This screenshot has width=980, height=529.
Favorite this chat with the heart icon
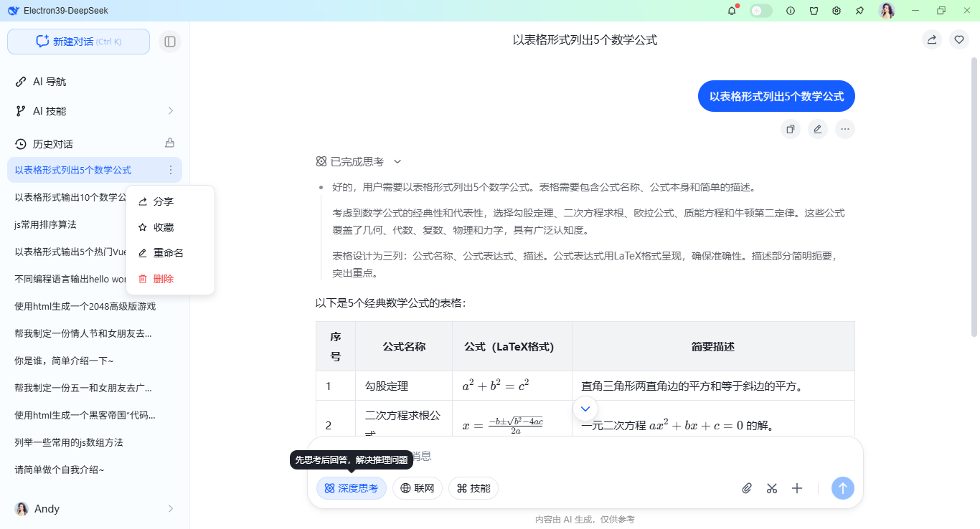958,39
